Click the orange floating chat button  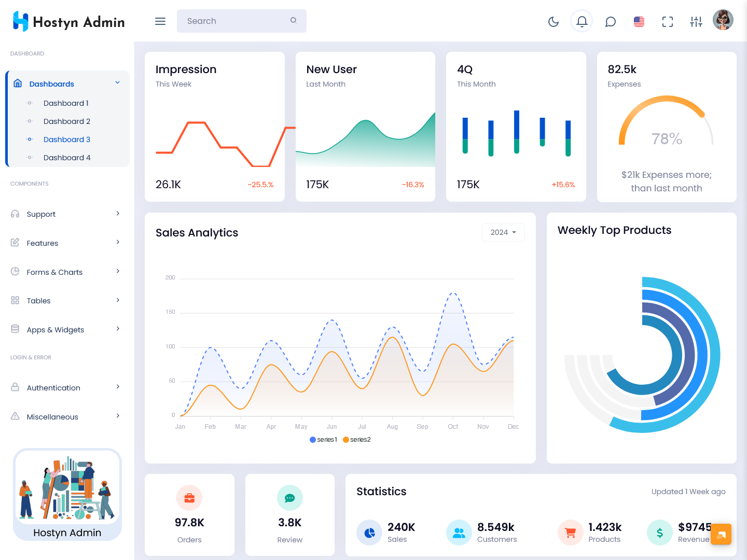pos(721,534)
